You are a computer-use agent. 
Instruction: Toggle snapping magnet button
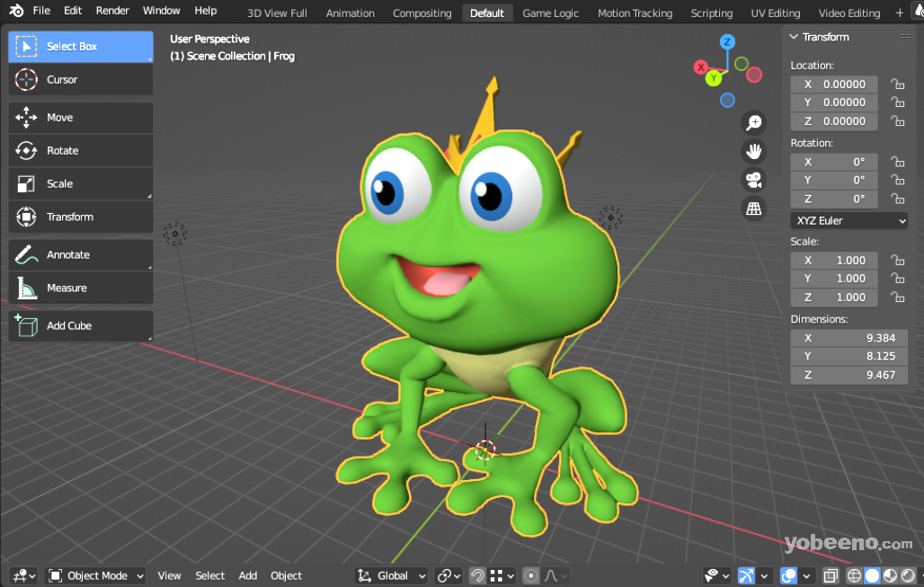click(x=477, y=576)
